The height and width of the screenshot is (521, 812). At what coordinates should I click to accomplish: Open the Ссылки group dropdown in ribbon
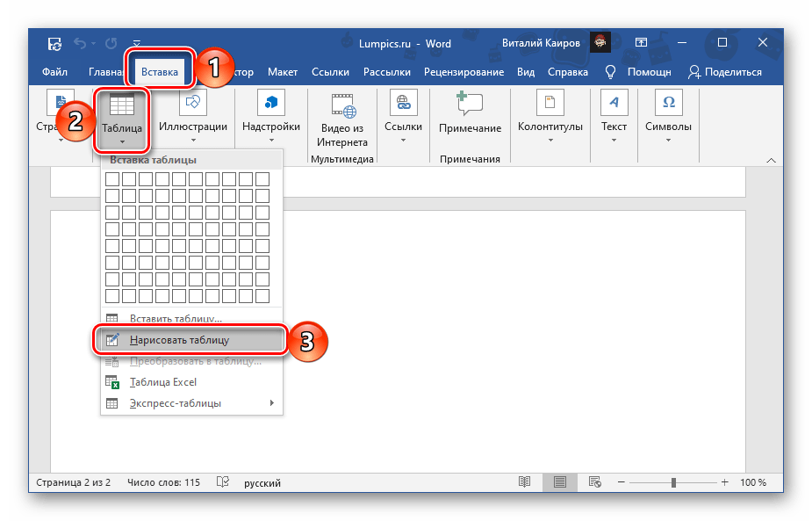coord(403,117)
